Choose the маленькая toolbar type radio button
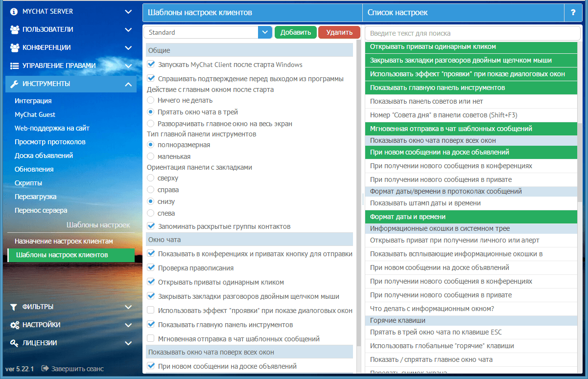Viewport: 588px width, 379px height. pyautogui.click(x=151, y=156)
